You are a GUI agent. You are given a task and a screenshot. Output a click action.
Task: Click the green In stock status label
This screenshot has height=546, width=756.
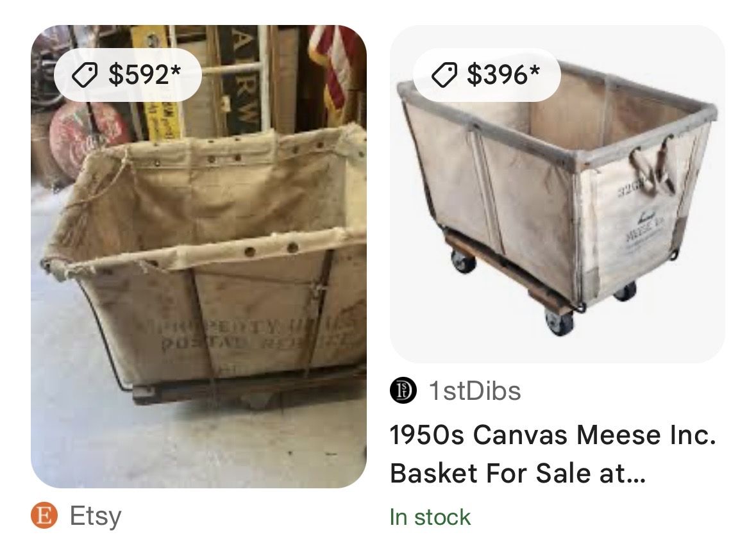pyautogui.click(x=430, y=517)
